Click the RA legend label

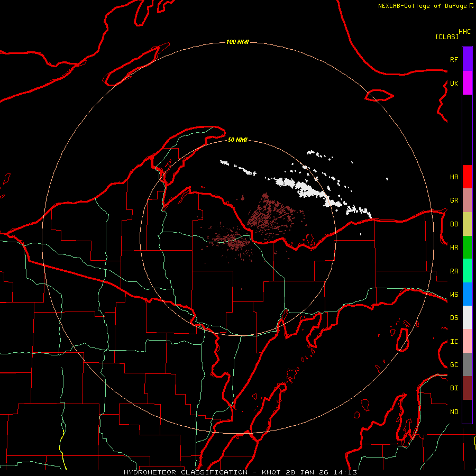454,271
